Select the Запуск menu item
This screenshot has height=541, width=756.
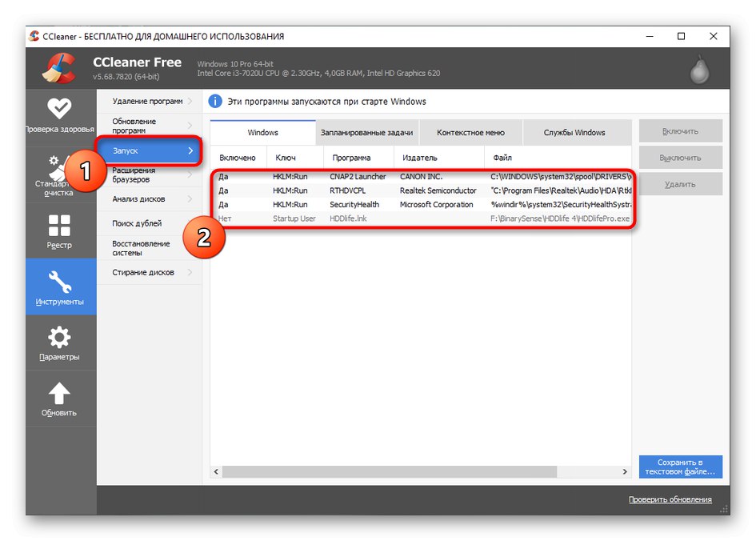pyautogui.click(x=150, y=151)
